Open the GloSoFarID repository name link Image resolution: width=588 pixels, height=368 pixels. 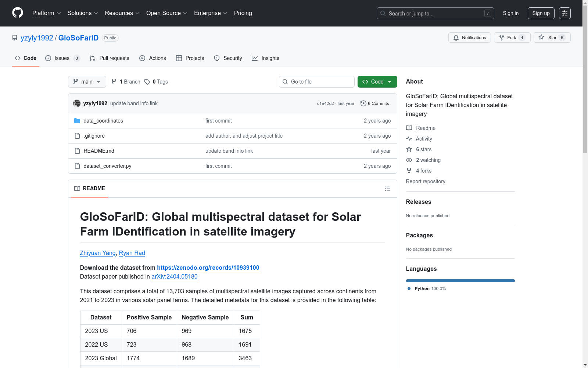[78, 38]
